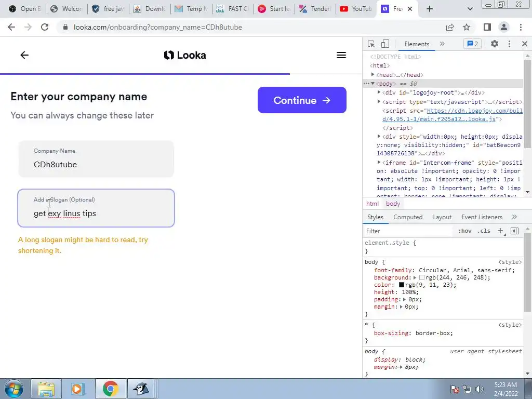The height and width of the screenshot is (399, 532).
Task: Collapse the body element node
Action: [x=373, y=84]
